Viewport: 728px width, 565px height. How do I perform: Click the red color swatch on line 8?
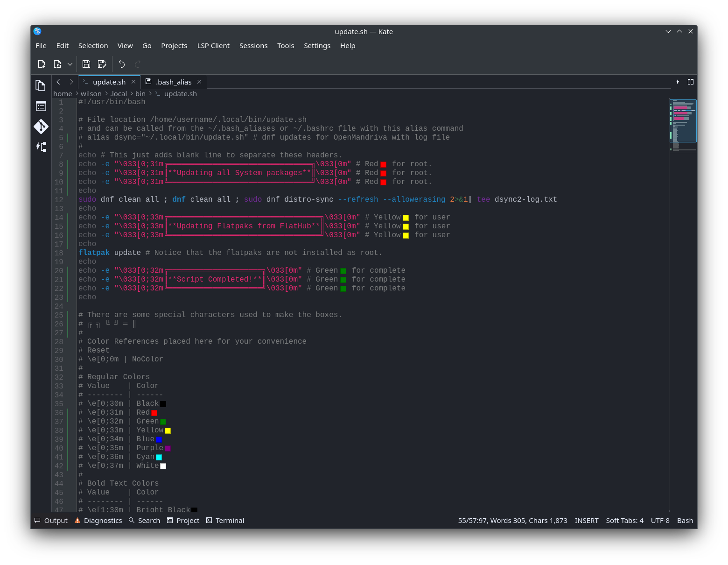tap(383, 164)
